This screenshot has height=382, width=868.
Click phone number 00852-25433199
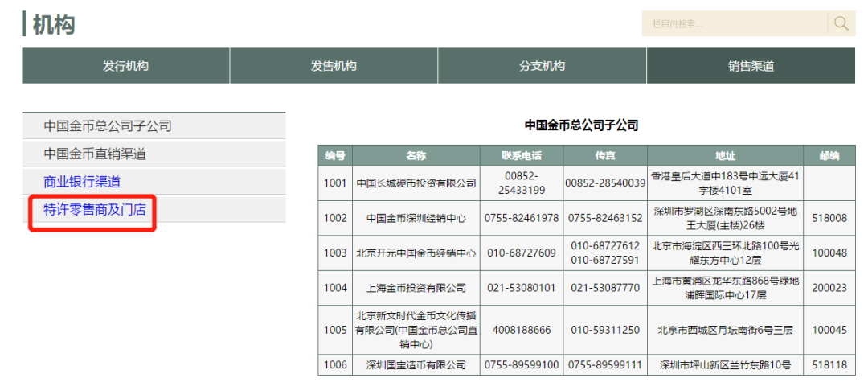[x=522, y=183]
